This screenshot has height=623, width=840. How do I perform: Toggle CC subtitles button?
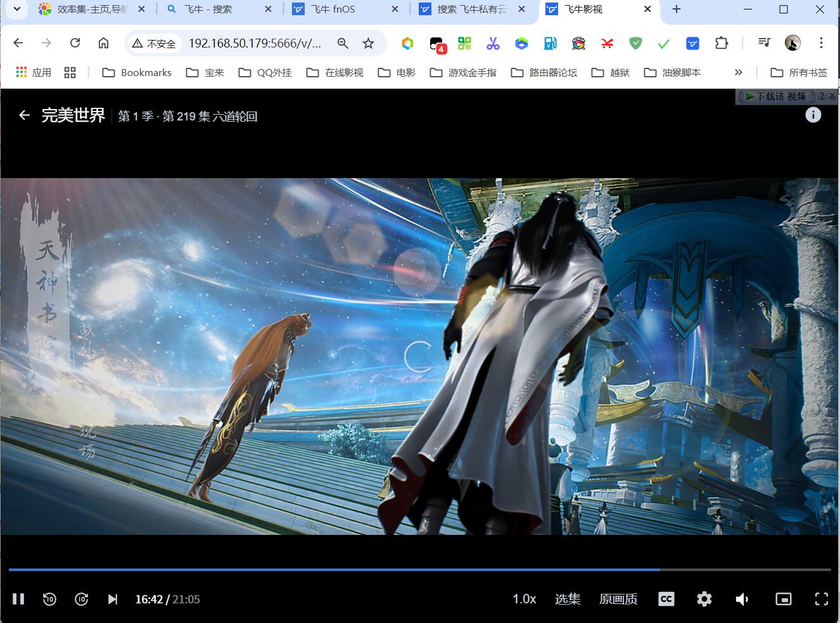[666, 599]
